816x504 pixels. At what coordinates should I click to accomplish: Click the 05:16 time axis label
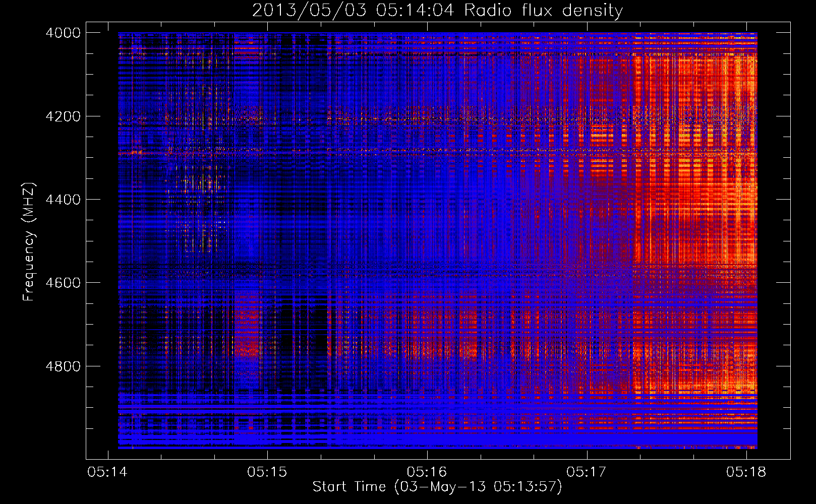(x=427, y=472)
